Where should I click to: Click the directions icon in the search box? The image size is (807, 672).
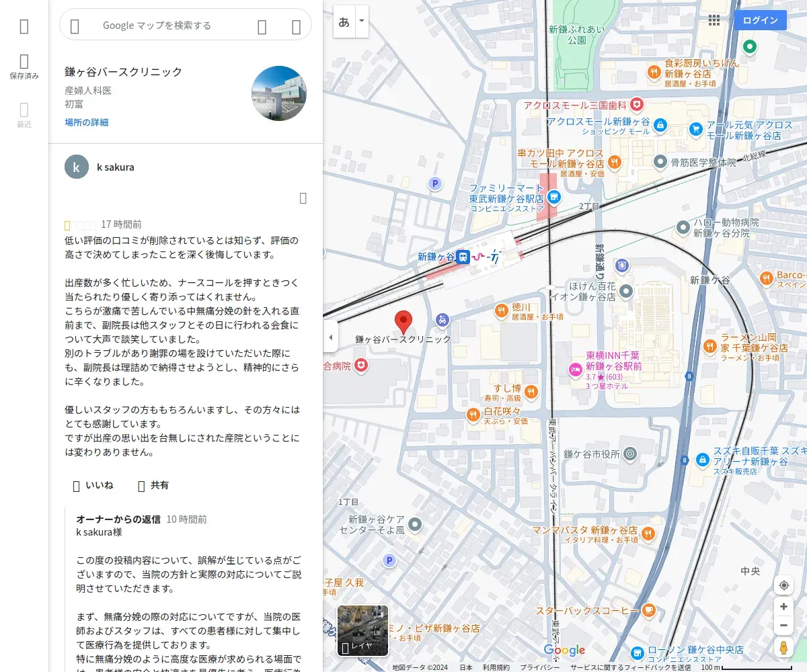[296, 26]
